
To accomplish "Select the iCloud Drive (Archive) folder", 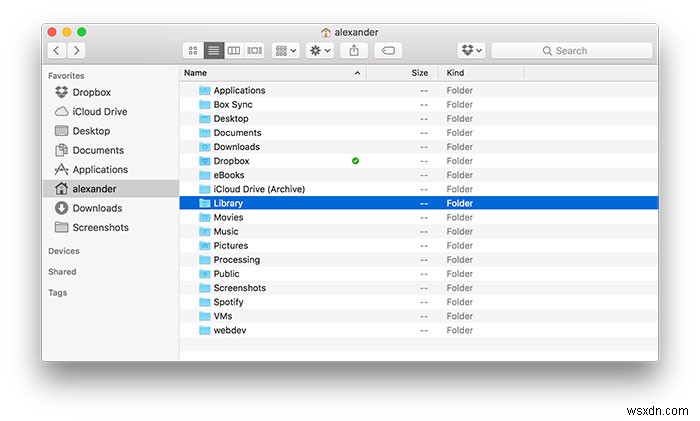I will point(419,189).
